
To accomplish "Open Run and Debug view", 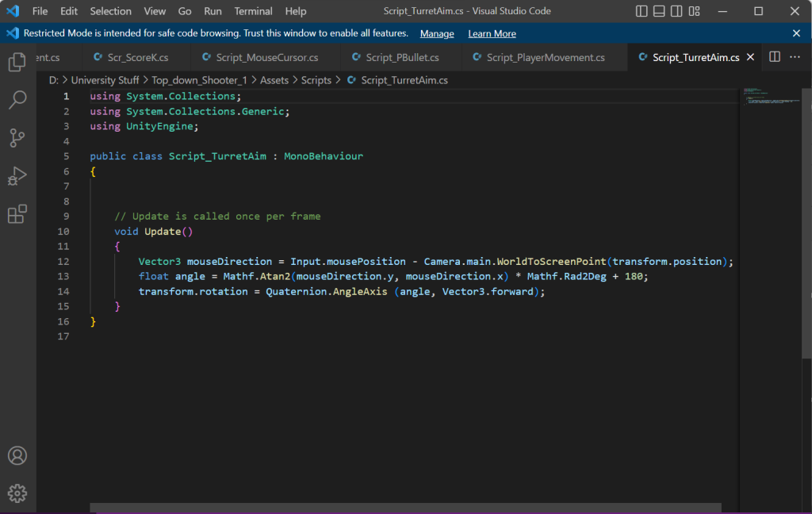I will (x=17, y=176).
